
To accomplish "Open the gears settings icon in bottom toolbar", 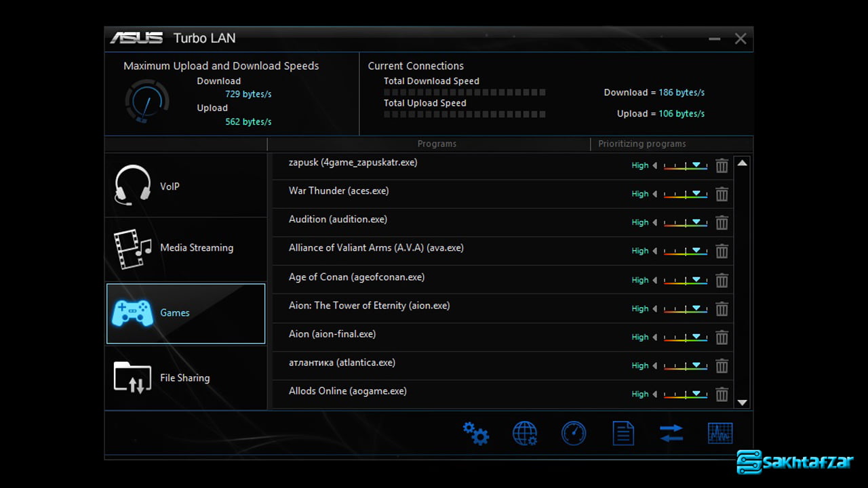I will pos(475,433).
